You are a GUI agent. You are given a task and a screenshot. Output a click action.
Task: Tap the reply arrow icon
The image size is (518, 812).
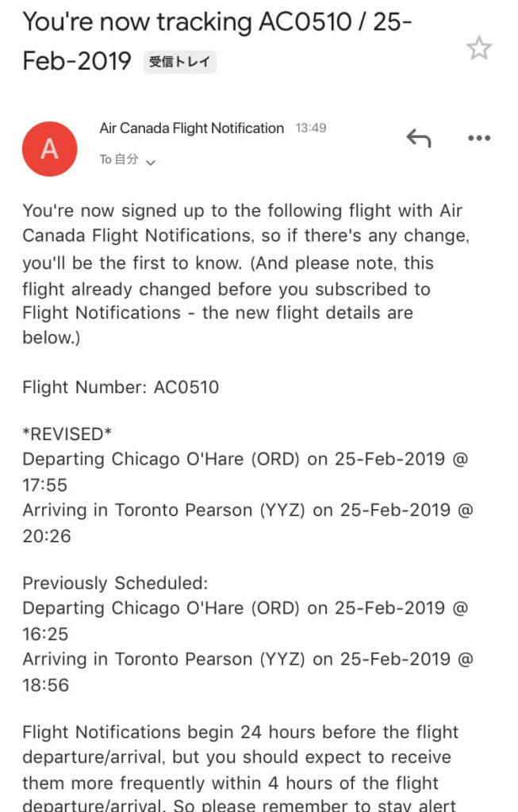point(419,138)
